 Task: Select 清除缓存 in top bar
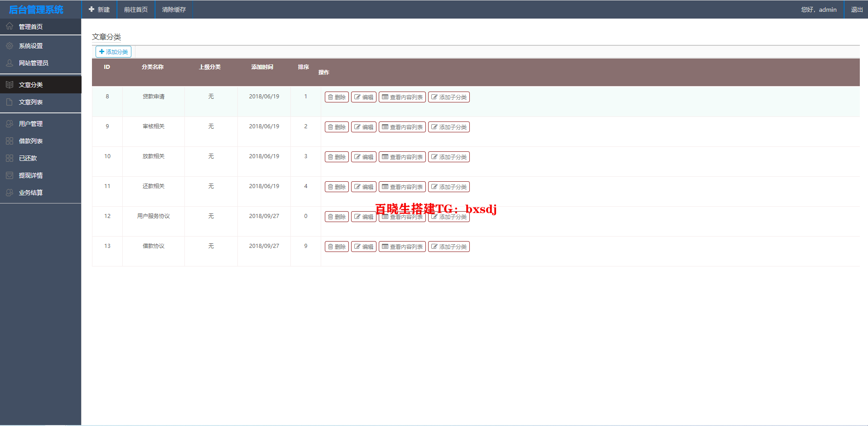point(174,10)
